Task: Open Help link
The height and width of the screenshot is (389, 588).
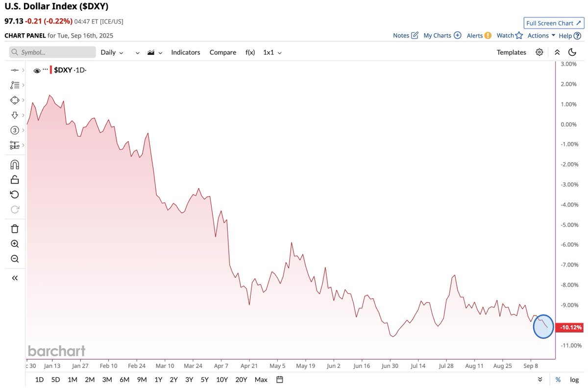Action: pos(565,35)
